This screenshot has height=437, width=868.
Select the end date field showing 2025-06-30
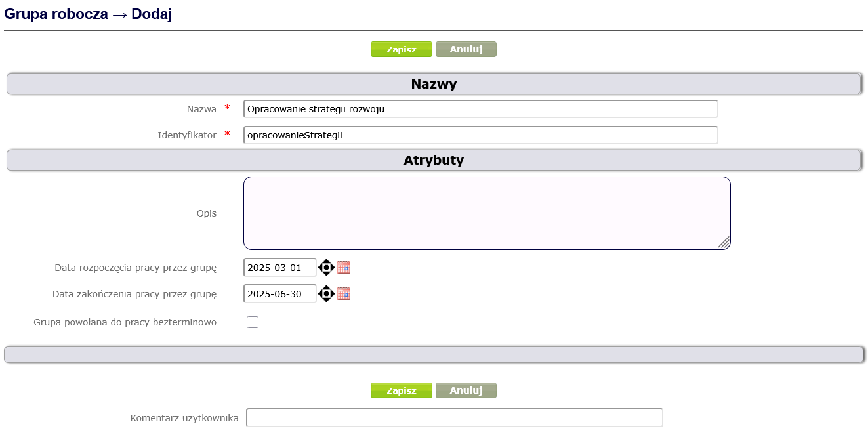(279, 294)
